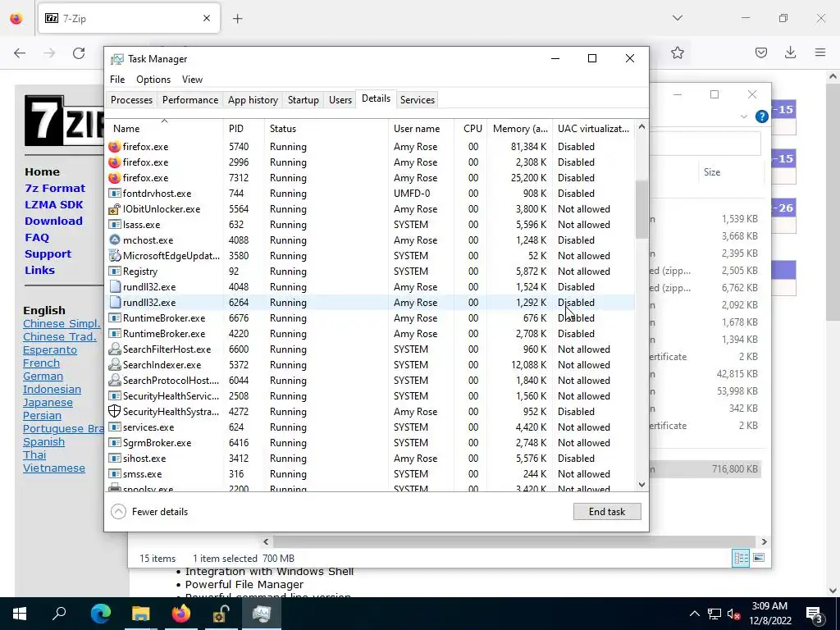Open Firefox list all tabs dropdown
The height and width of the screenshot is (630, 840).
click(x=677, y=18)
